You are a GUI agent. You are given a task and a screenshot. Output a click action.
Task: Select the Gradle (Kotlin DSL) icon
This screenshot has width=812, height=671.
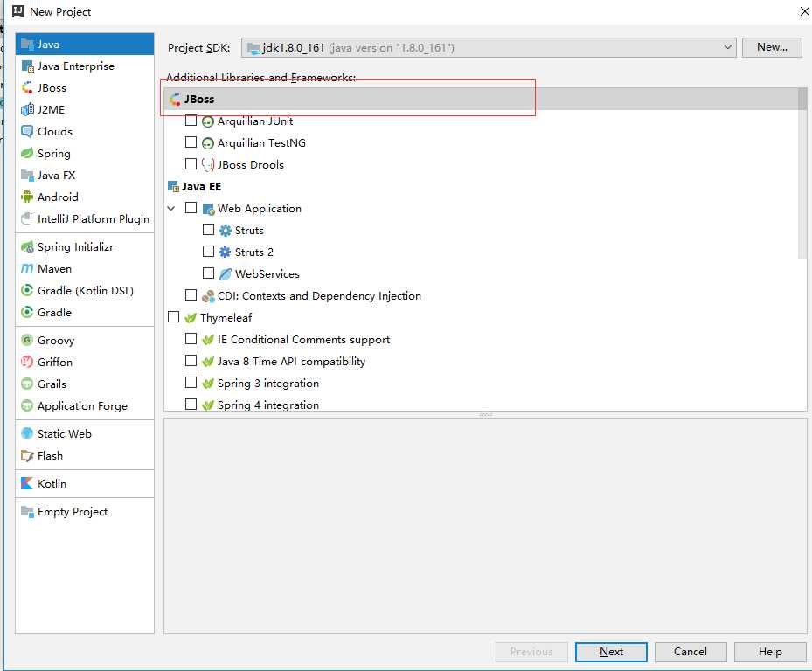pyautogui.click(x=27, y=290)
